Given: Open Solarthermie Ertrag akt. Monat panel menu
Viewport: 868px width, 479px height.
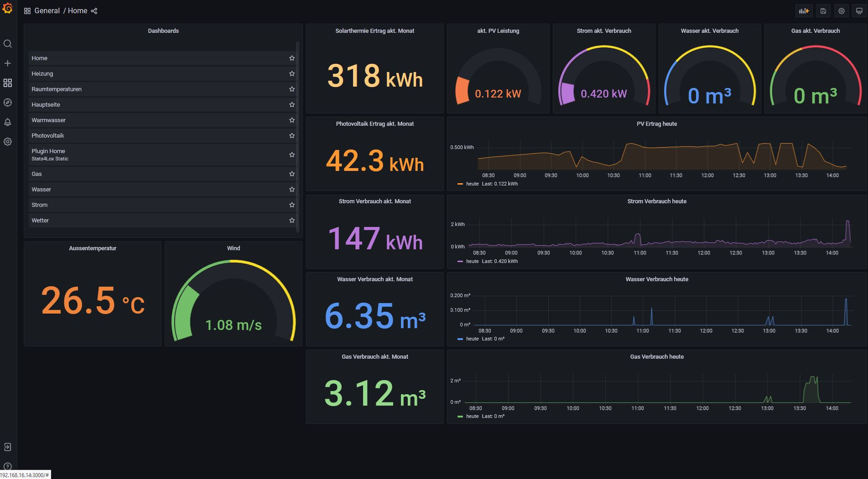Looking at the screenshot, I should click(x=375, y=31).
